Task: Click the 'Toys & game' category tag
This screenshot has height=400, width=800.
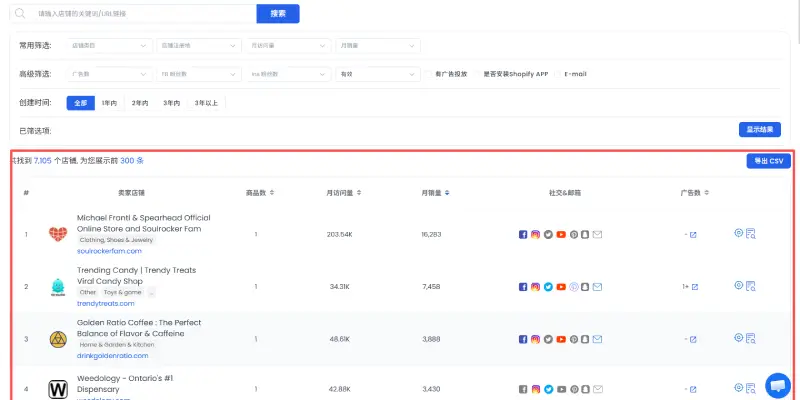Action: [122, 292]
